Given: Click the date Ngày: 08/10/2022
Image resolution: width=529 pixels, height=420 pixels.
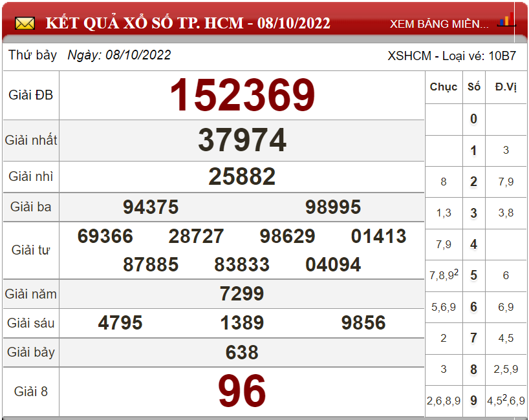Looking at the screenshot, I should coord(119,56).
